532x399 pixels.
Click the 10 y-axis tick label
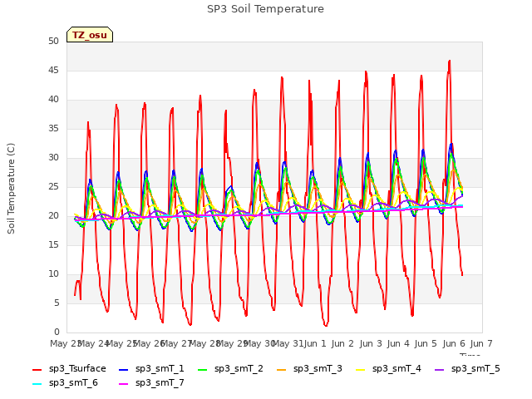click(53, 273)
